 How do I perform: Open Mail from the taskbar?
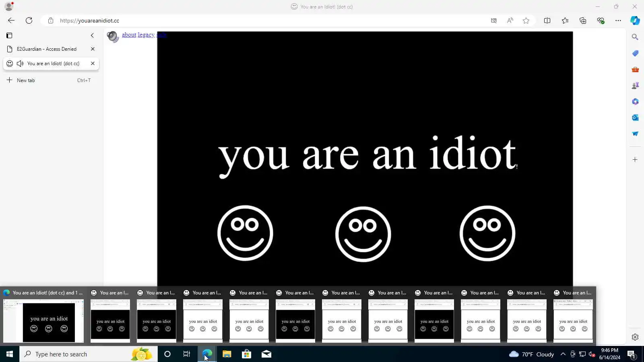point(266,354)
